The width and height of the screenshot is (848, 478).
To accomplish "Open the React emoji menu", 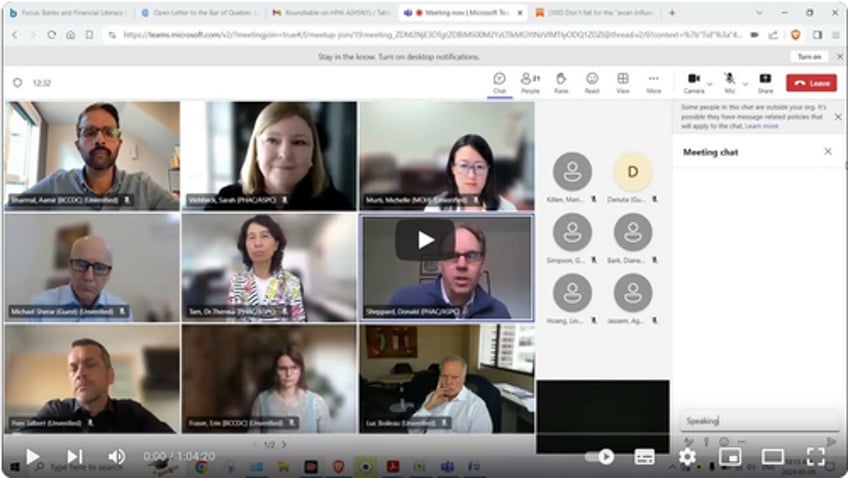I will coord(592,83).
